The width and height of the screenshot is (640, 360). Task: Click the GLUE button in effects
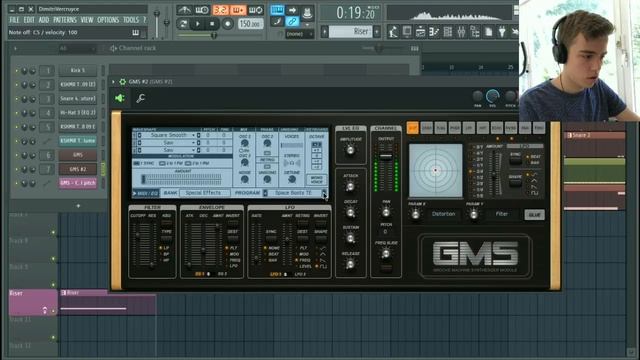[534, 215]
